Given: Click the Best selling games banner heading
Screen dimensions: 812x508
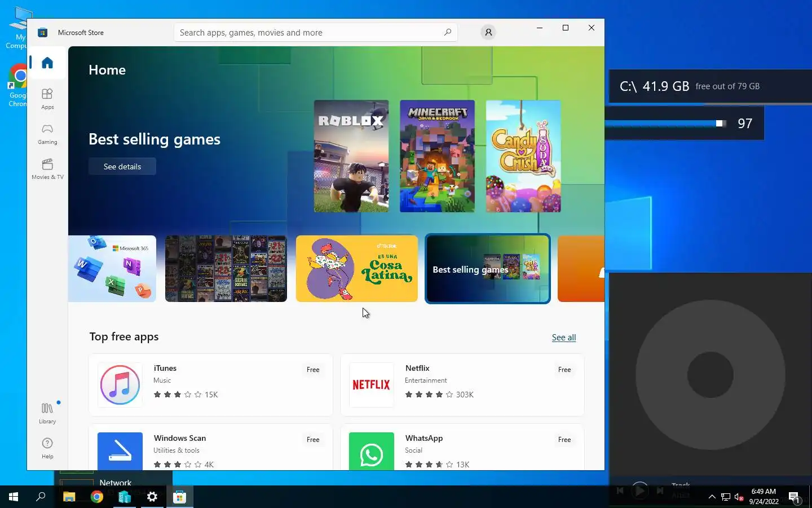Looking at the screenshot, I should 155,139.
